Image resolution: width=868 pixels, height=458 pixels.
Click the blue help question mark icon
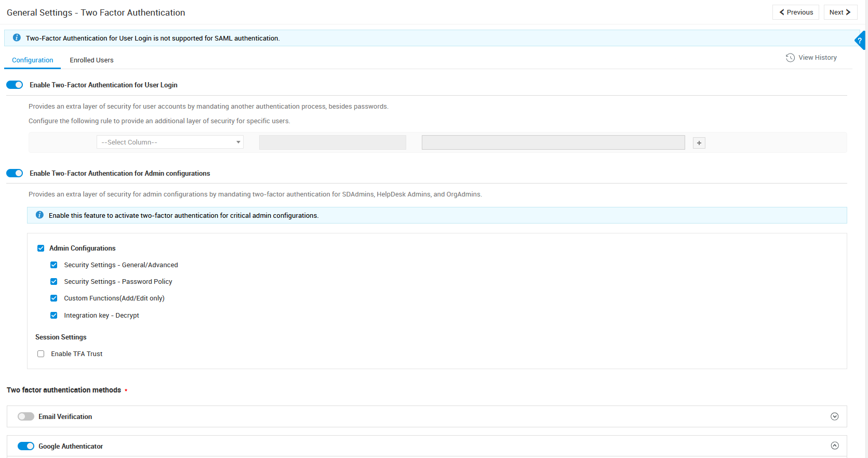point(860,41)
